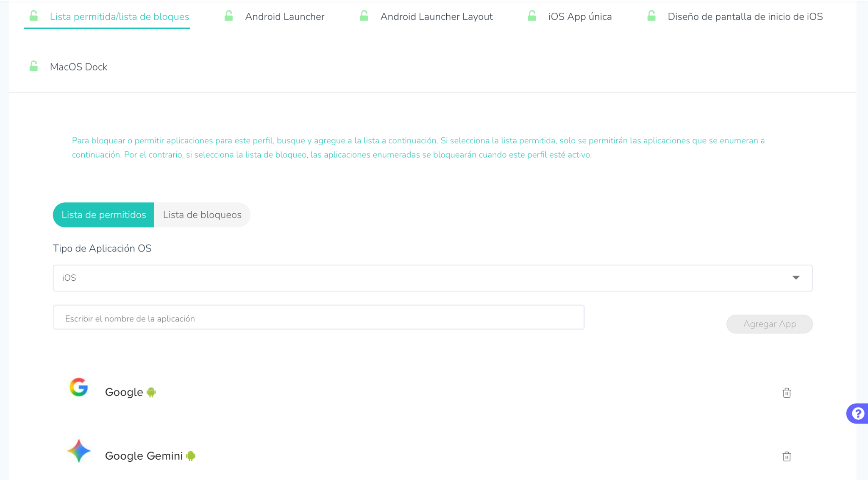This screenshot has height=480, width=868.
Task: Open the iOS selection combo box
Action: tap(424, 278)
